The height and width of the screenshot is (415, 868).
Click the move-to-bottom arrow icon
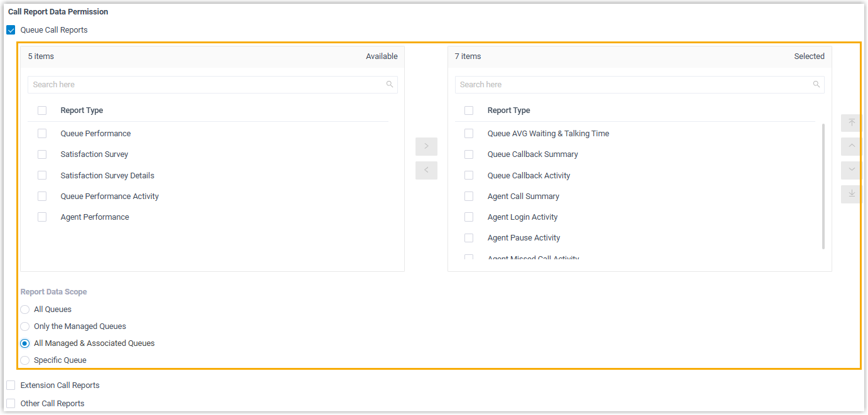(x=851, y=194)
